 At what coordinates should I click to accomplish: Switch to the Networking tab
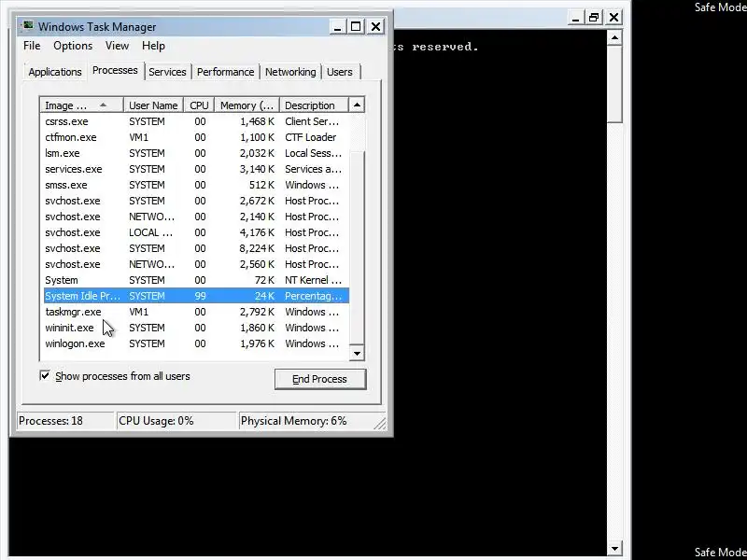290,72
